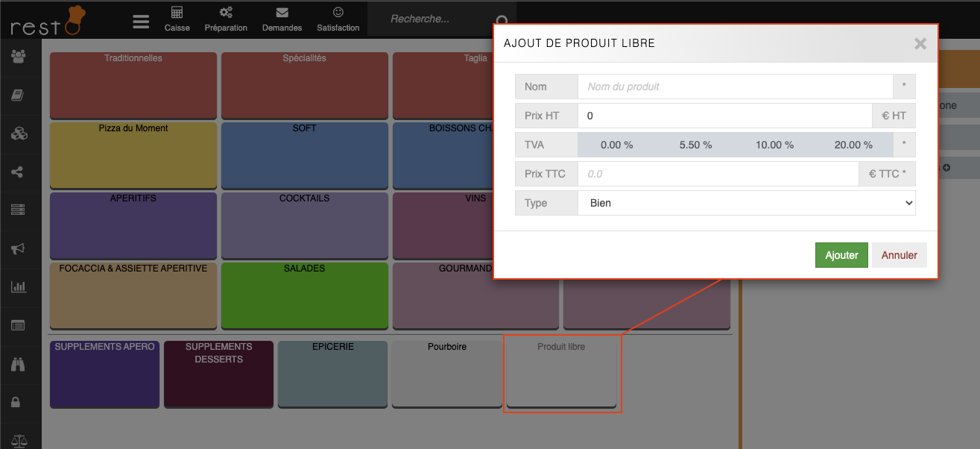Select the green SALADES category tile
The width and height of the screenshot is (980, 449).
(x=304, y=295)
